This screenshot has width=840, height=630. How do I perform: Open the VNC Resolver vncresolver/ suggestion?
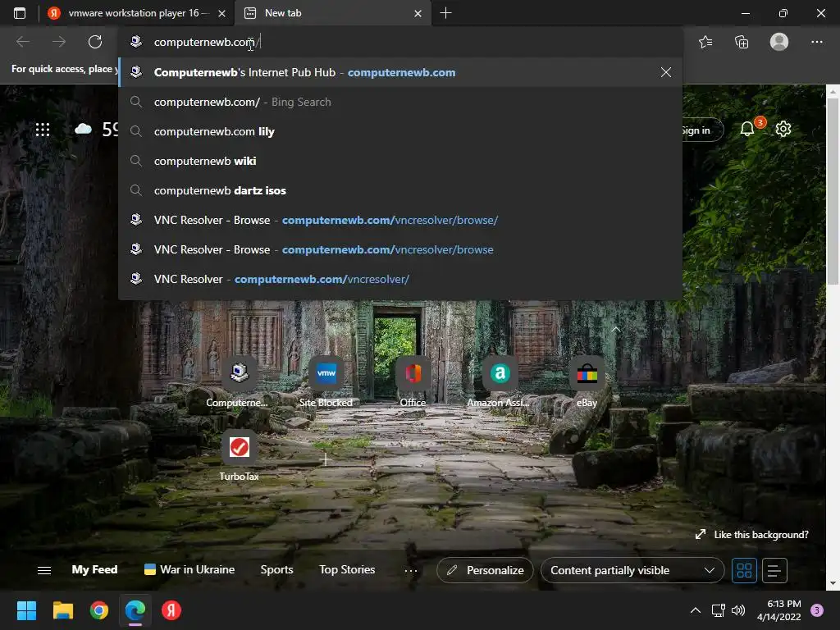click(x=400, y=279)
